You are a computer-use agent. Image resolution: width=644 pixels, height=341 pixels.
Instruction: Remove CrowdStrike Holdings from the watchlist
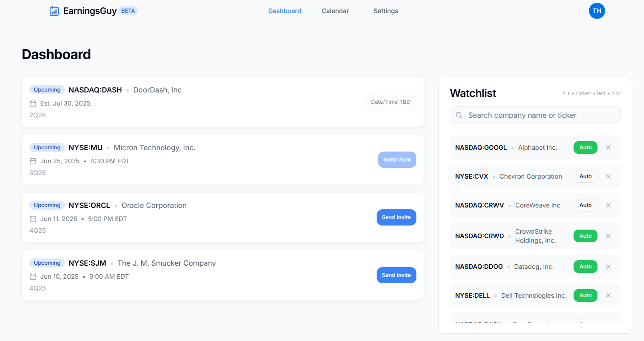tap(608, 236)
